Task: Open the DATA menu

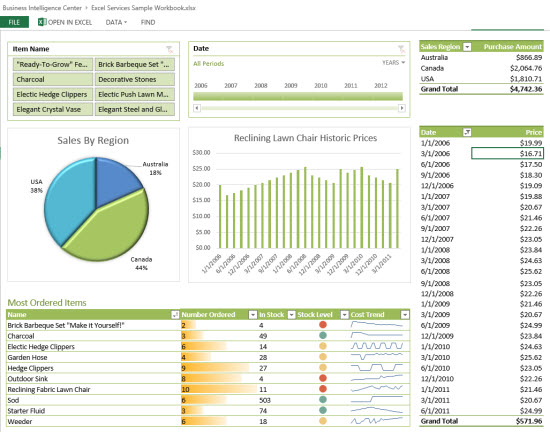Action: pyautogui.click(x=116, y=22)
